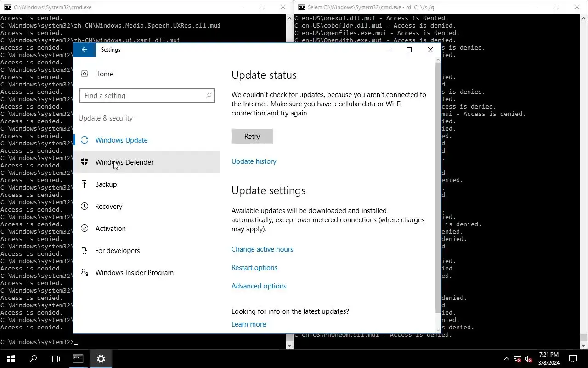Select Windows Defender in the sidebar
The image size is (588, 368).
click(x=147, y=162)
